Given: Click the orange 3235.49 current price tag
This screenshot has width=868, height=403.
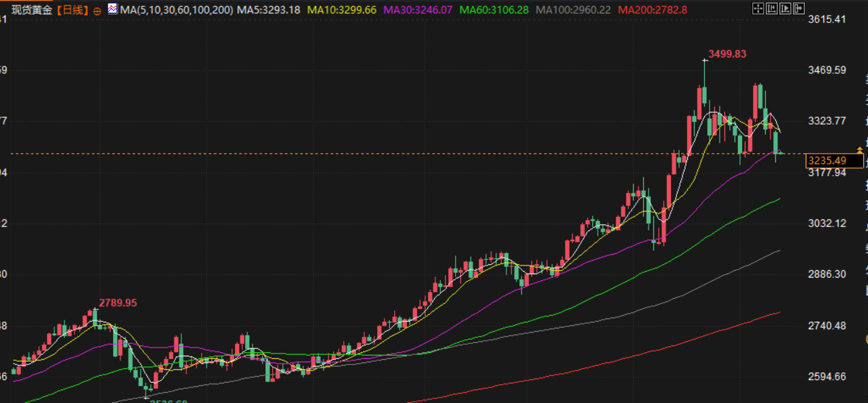Looking at the screenshot, I should [x=834, y=161].
